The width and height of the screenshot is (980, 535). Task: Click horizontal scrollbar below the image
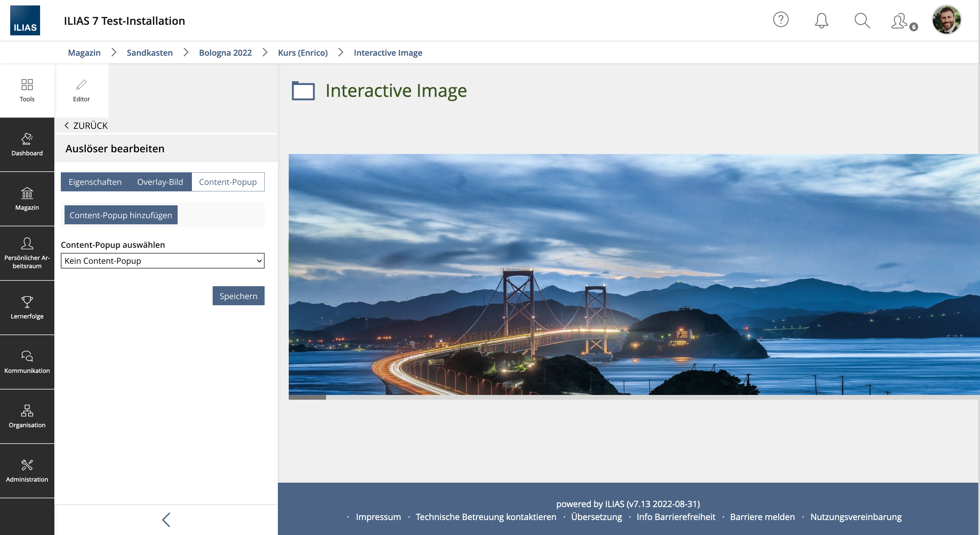tap(307, 397)
